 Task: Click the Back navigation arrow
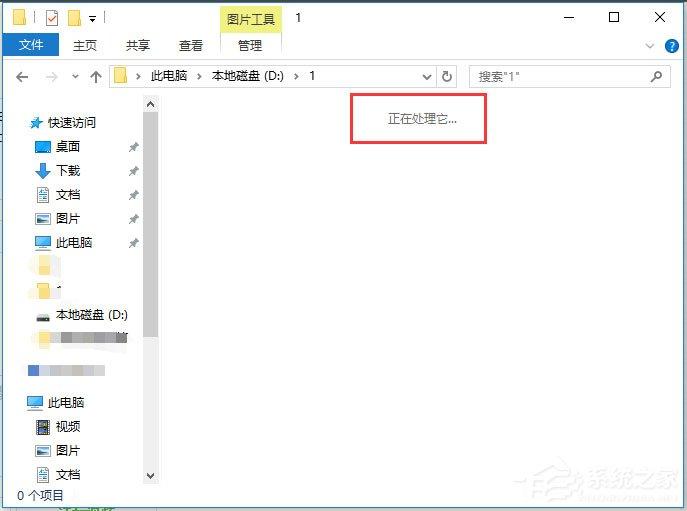pos(22,77)
